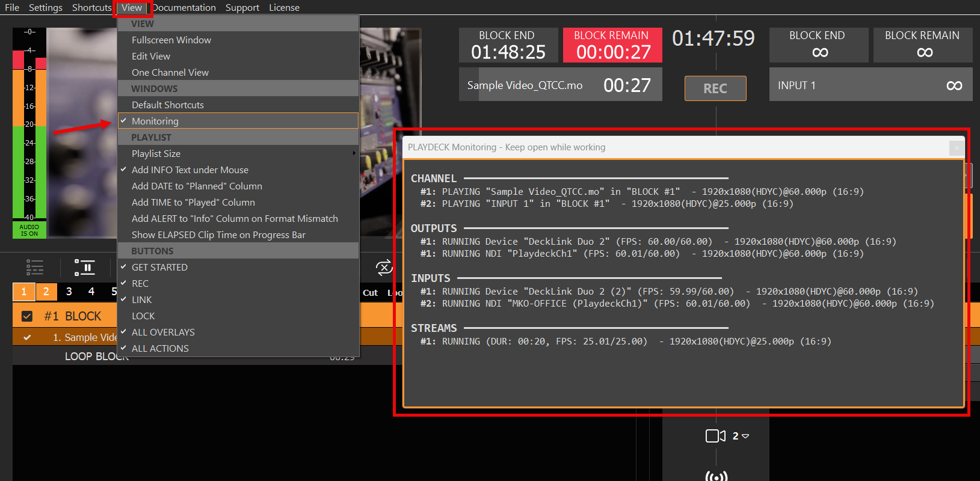980x481 pixels.
Task: Click the current time 01:47:59 clock
Action: (713, 38)
